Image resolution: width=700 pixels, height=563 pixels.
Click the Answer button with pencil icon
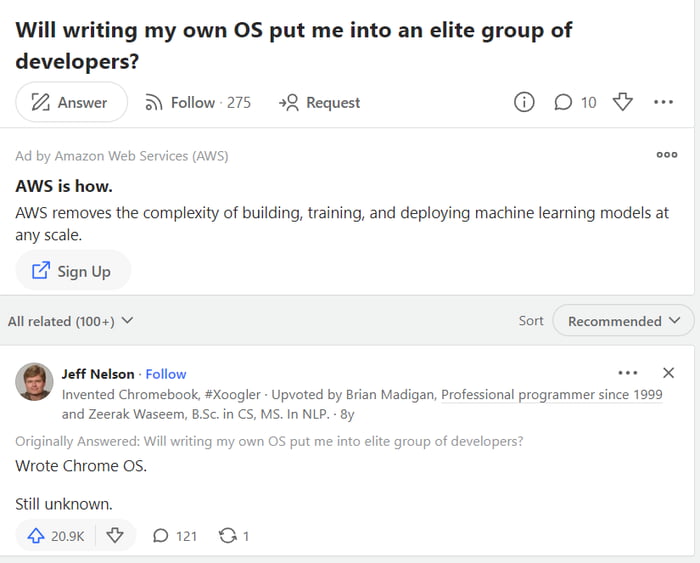[x=70, y=102]
